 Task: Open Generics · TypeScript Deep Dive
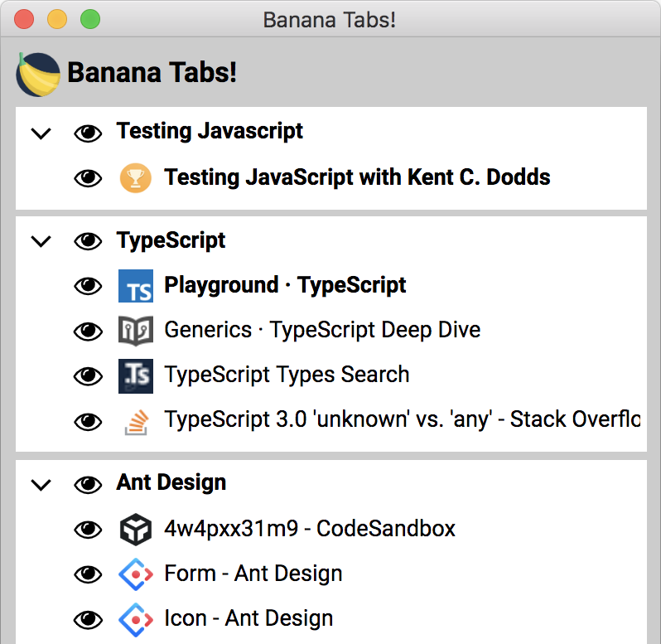pyautogui.click(x=322, y=330)
